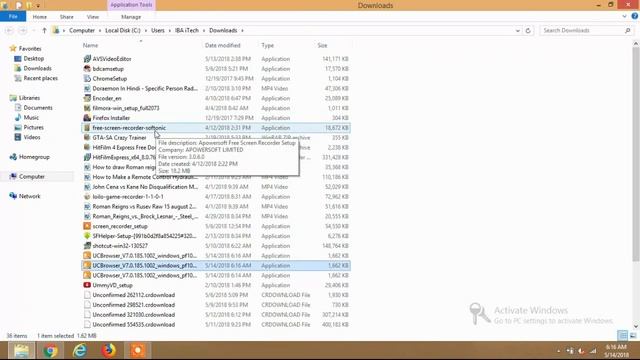Expand the ribbon with the chevron
This screenshot has height=360, width=640.
[x=624, y=16]
